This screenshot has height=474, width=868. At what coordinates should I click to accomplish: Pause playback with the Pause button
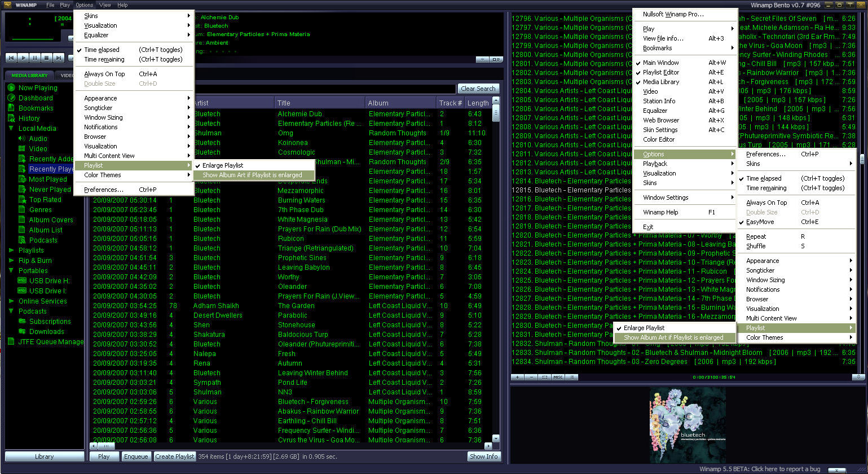click(35, 58)
